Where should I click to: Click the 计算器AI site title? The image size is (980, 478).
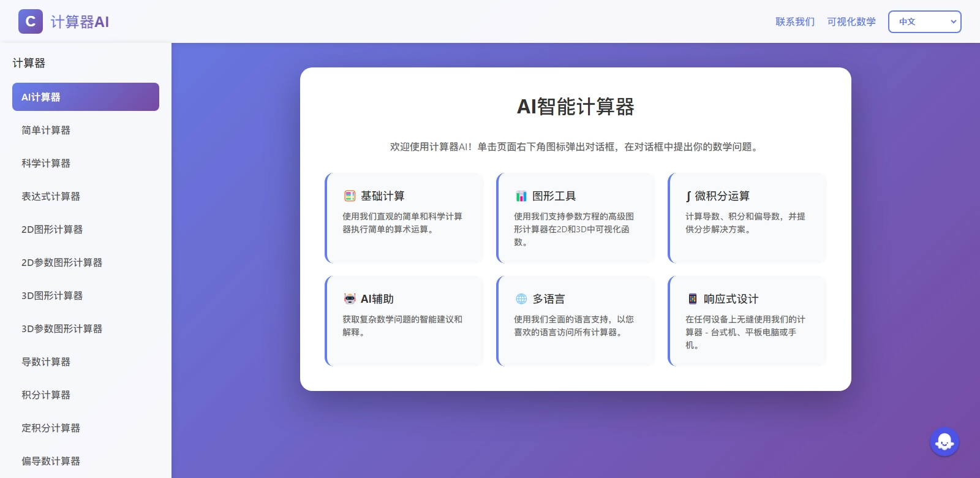click(80, 22)
